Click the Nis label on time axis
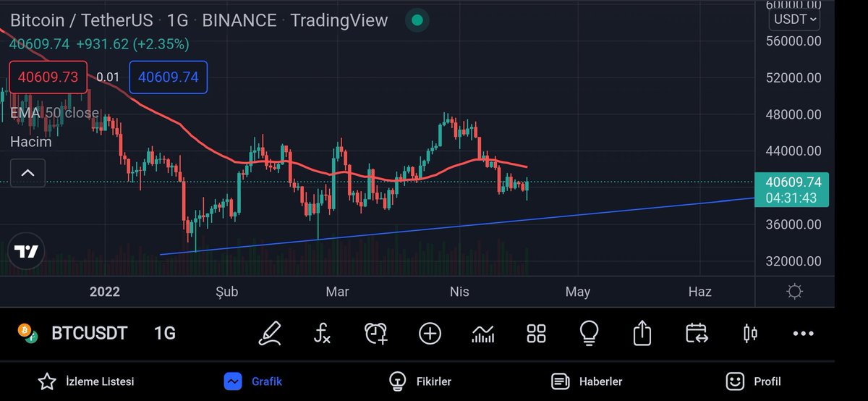The image size is (868, 401). click(459, 292)
